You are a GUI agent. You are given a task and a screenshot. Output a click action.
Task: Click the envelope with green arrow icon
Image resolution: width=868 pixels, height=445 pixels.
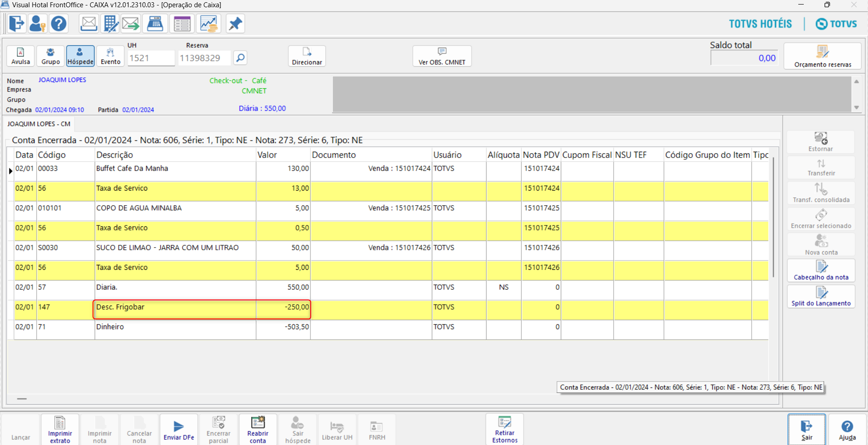coord(131,24)
